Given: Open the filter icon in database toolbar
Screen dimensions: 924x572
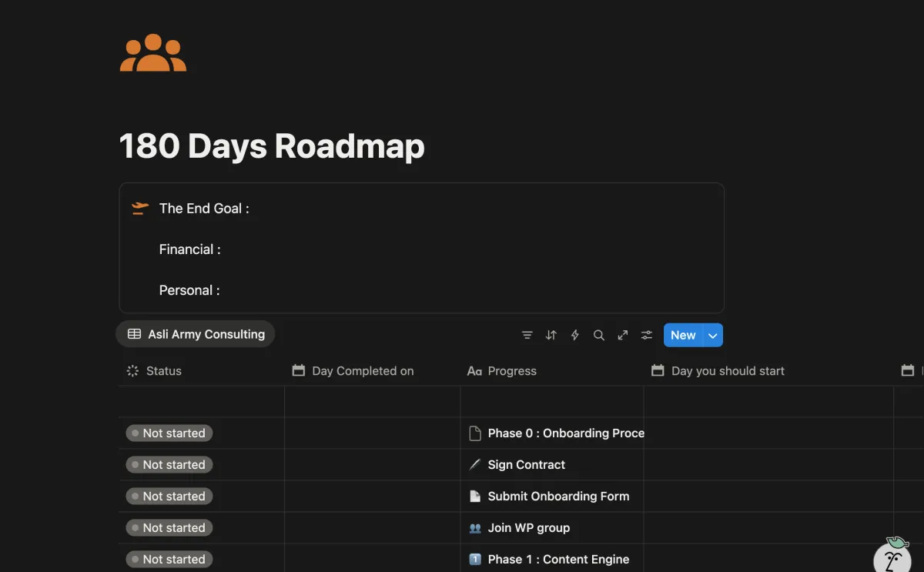Looking at the screenshot, I should tap(527, 335).
